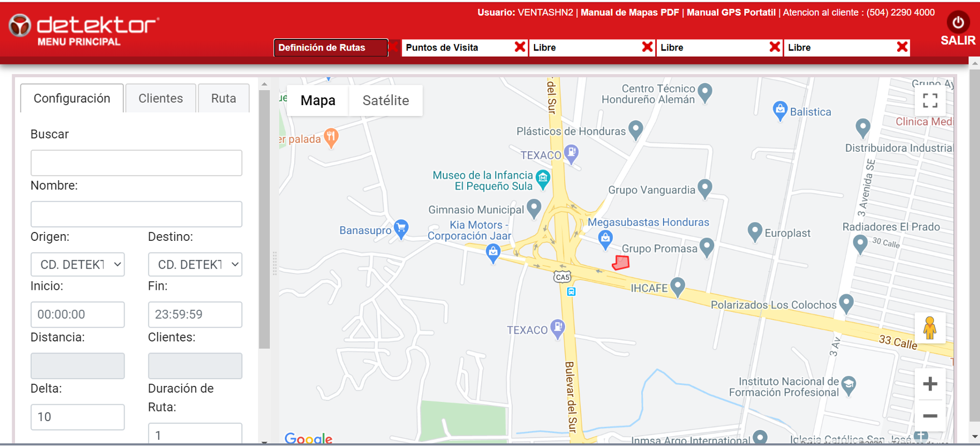Zoom out of the map
Screen dimensions: 980x446
tap(930, 416)
